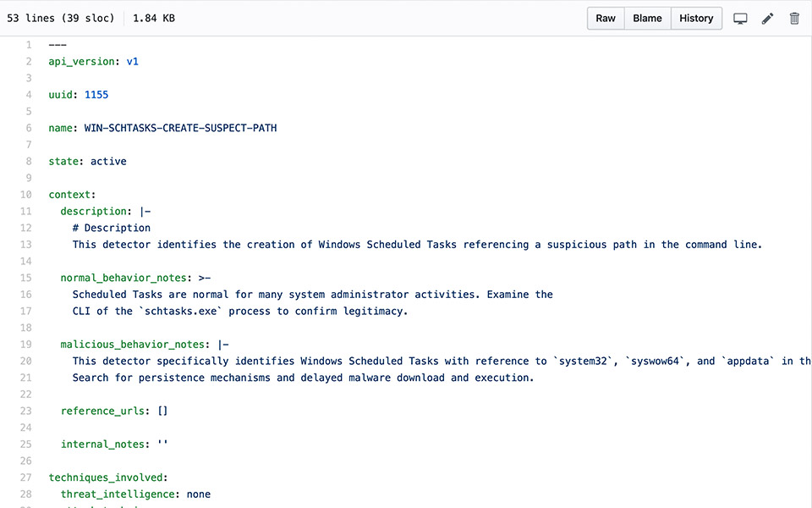
Task: Click the pencil icon to edit file
Action: tap(767, 19)
